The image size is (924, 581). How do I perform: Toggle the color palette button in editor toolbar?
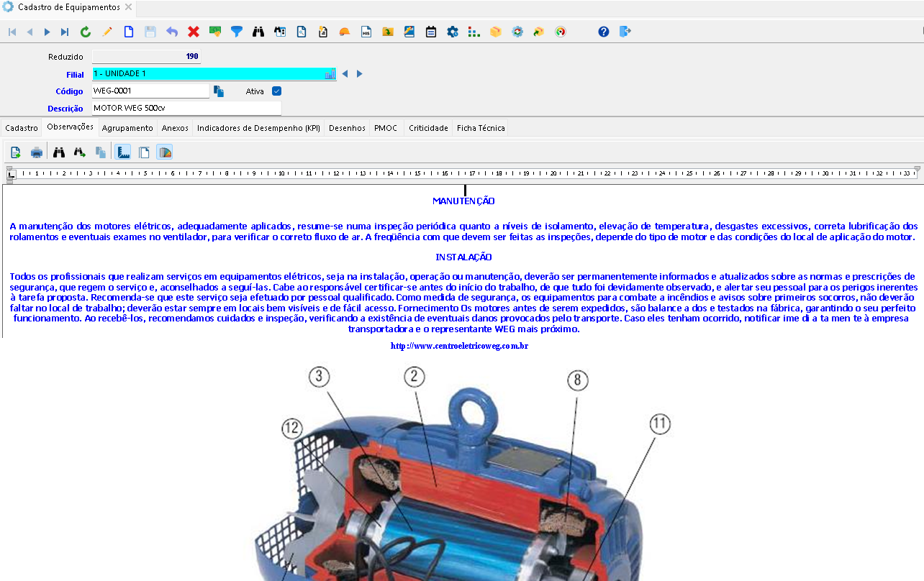pos(165,152)
